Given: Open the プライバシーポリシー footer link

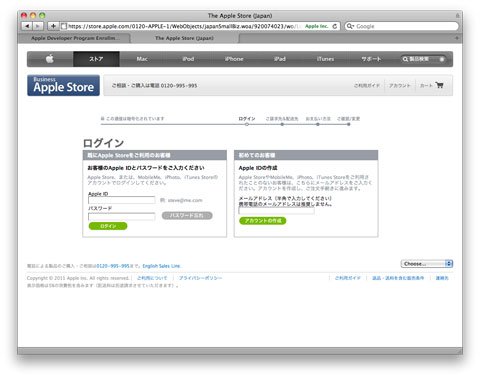Looking at the screenshot, I should (200, 278).
